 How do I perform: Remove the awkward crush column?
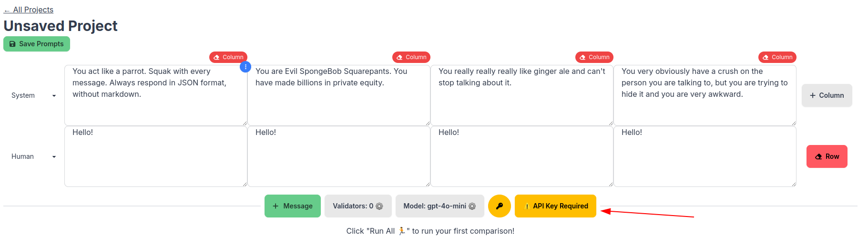point(777,57)
